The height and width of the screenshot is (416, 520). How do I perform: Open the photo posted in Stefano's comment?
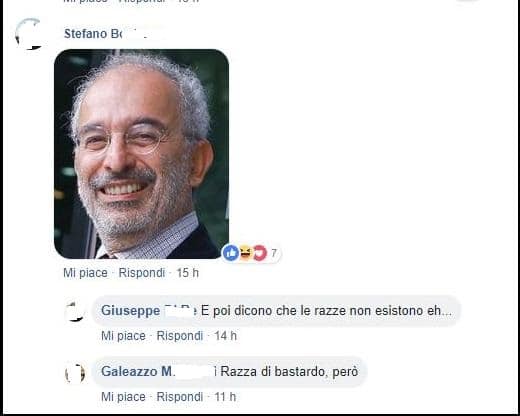[141, 154]
